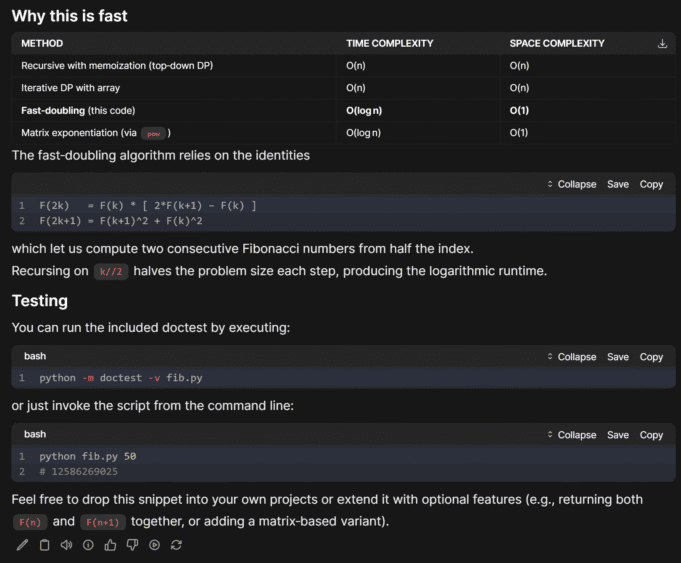The height and width of the screenshot is (563, 681).
Task: Open response info via the circled-i icon
Action: tap(88, 545)
